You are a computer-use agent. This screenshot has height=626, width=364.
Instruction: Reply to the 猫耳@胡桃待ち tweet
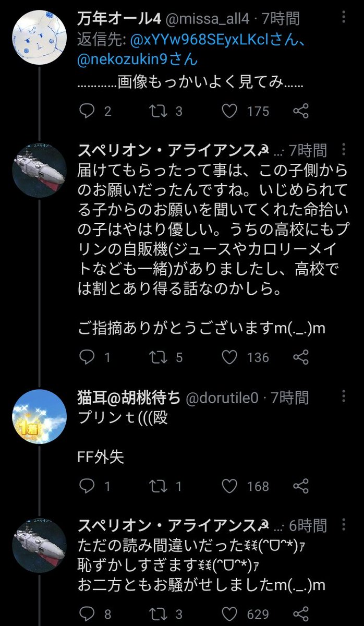point(87,486)
